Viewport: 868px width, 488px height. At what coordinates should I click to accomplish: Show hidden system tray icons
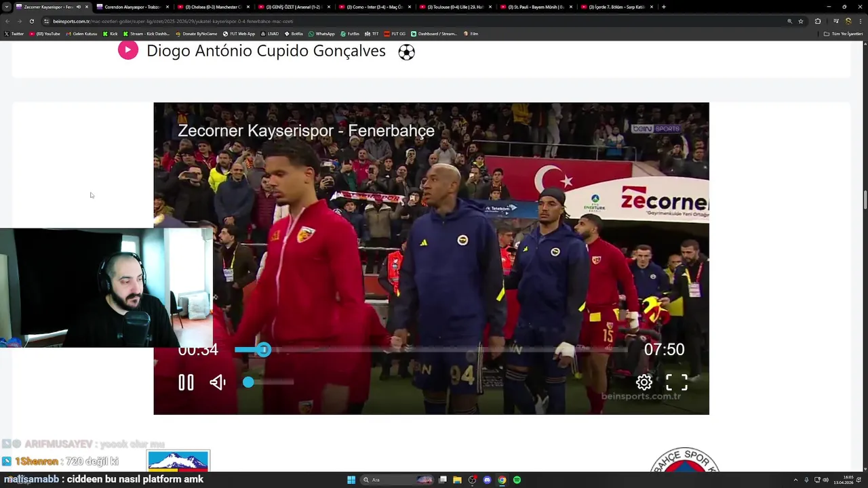(x=796, y=480)
